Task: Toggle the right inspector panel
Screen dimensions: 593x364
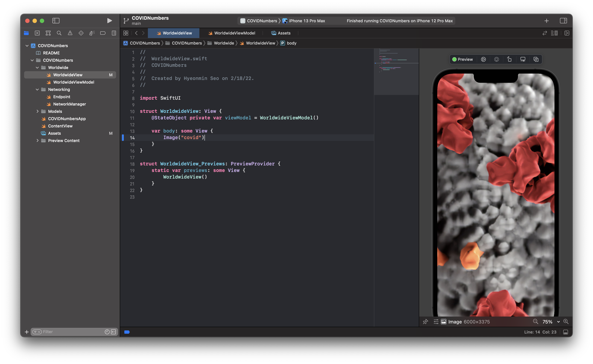Action: pyautogui.click(x=563, y=21)
